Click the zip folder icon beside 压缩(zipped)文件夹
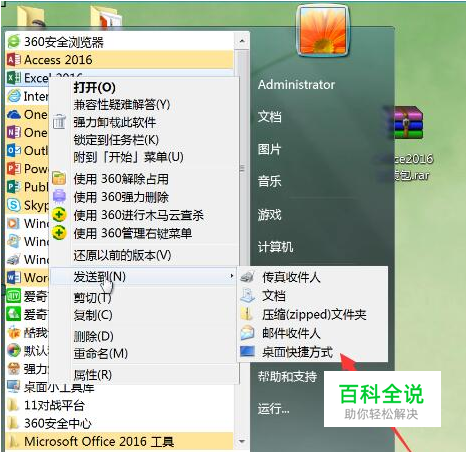Screen dimensions: 466x452 [x=247, y=314]
